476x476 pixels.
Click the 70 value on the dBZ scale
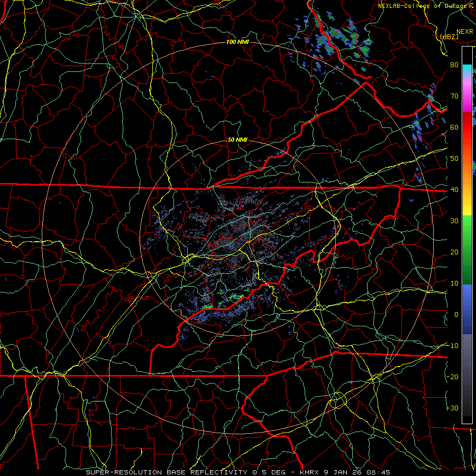pyautogui.click(x=454, y=96)
